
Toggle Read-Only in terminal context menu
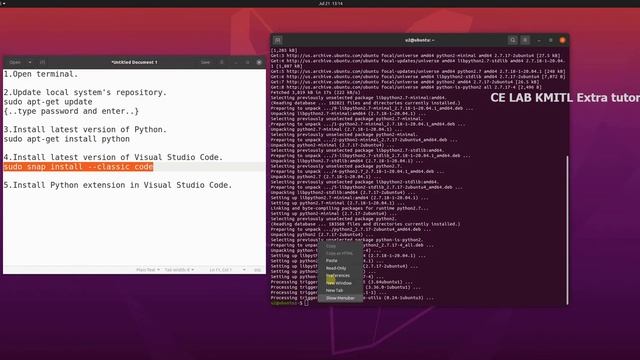[x=340, y=268]
